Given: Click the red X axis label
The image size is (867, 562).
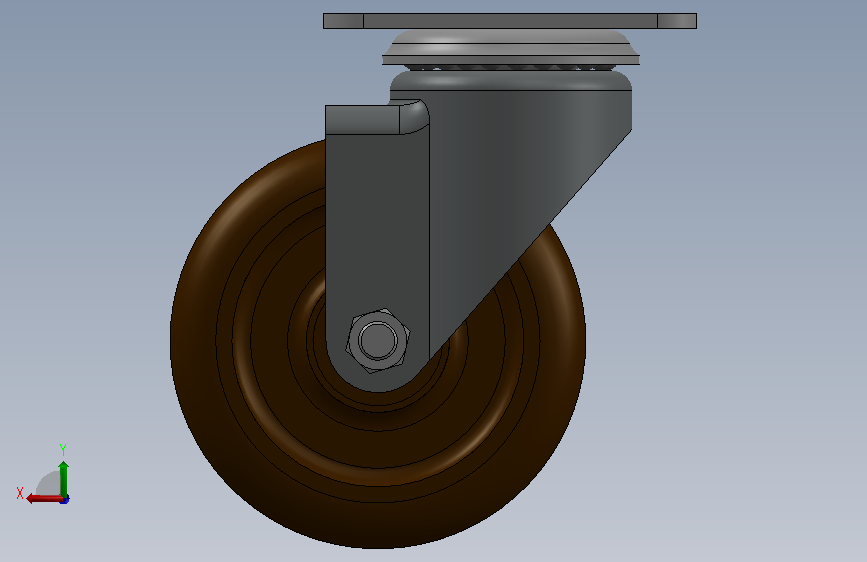Looking at the screenshot, I should (x=20, y=493).
